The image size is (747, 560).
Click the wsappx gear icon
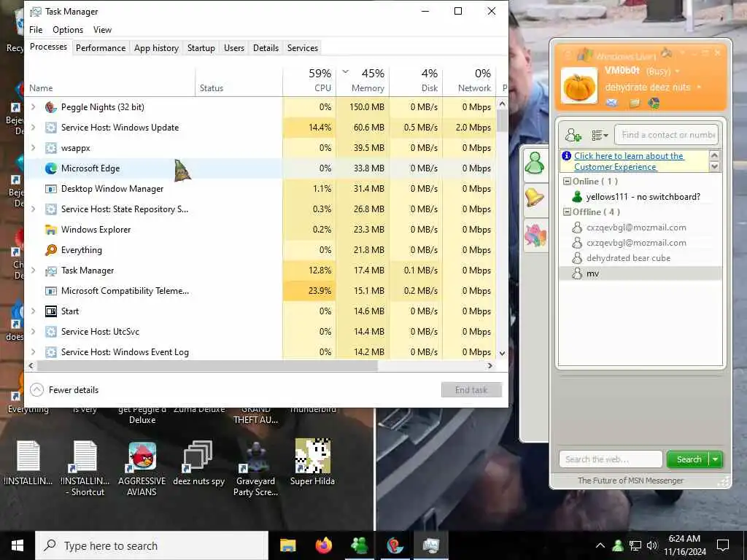click(51, 147)
